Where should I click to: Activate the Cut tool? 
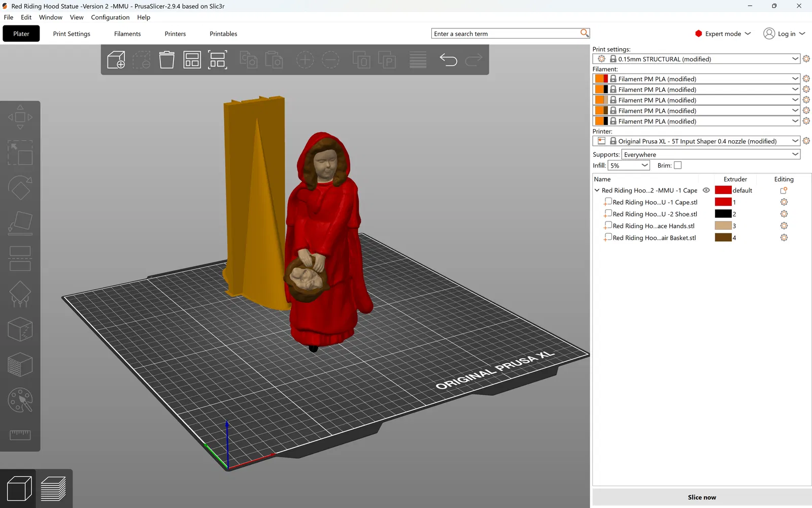coord(20,259)
